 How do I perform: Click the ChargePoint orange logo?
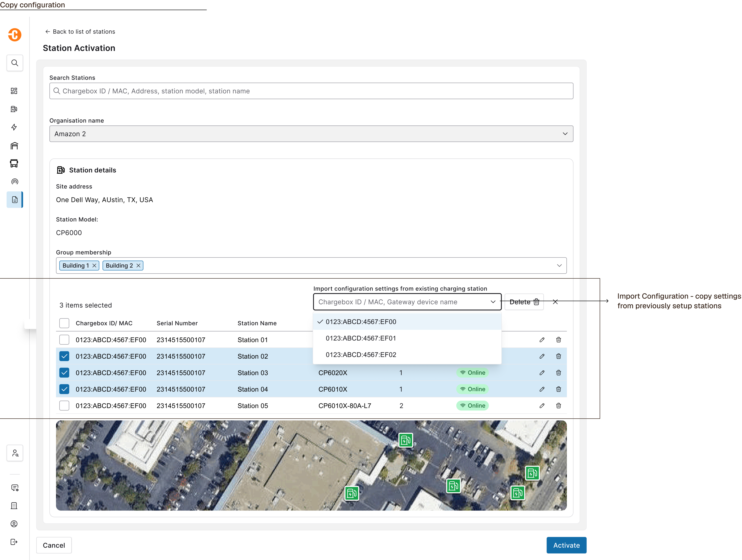(x=15, y=35)
